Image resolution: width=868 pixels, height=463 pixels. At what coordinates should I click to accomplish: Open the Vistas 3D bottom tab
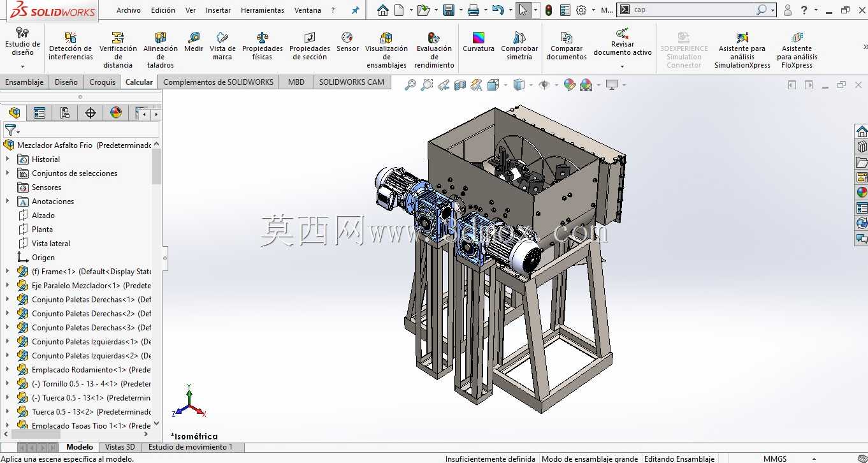tap(120, 447)
